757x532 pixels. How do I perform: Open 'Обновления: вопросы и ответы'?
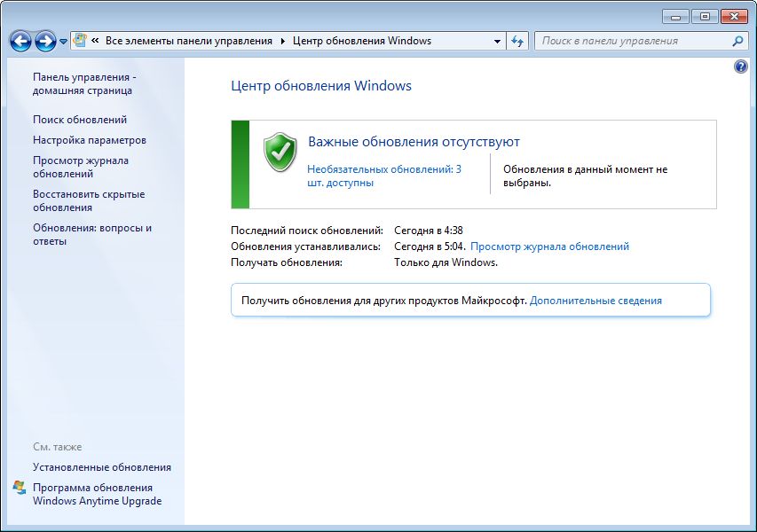pyautogui.click(x=92, y=234)
